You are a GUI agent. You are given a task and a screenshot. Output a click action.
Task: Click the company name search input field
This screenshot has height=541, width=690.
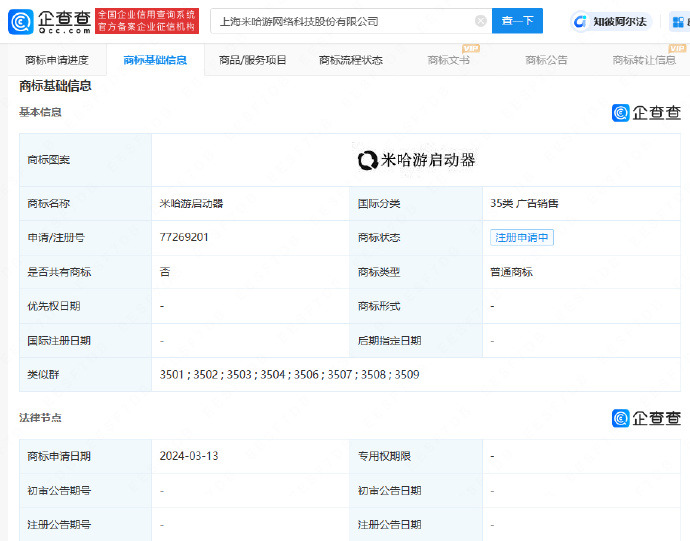coord(340,21)
